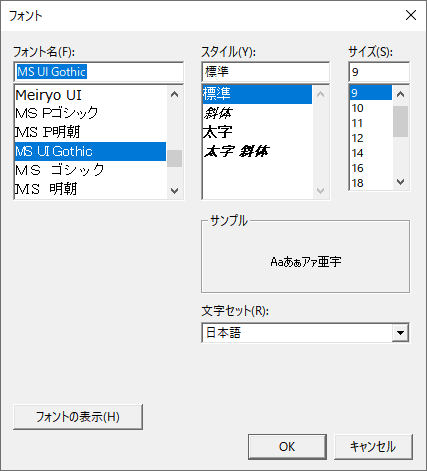Viewport: 427px width, 471px height.
Task: Select 太字 in the style list
Action: click(x=257, y=132)
